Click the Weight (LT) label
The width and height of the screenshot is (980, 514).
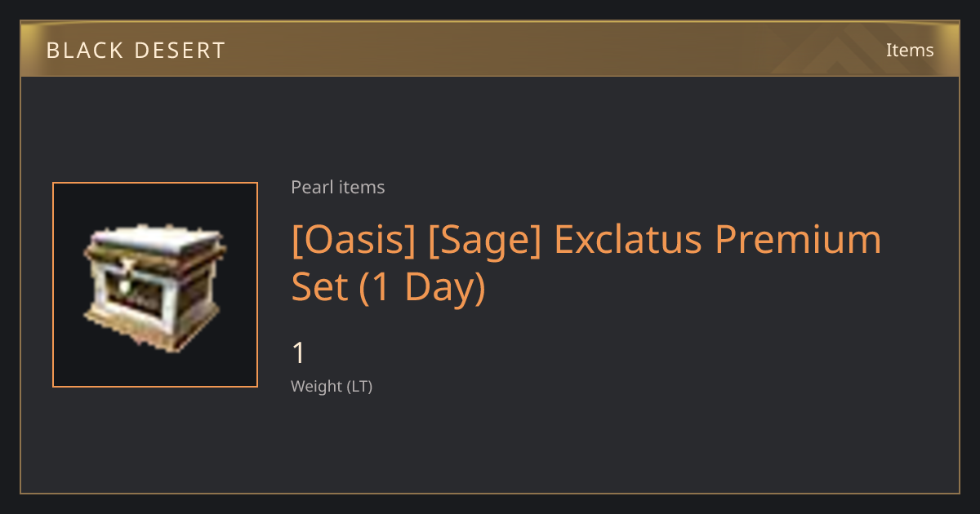point(332,387)
